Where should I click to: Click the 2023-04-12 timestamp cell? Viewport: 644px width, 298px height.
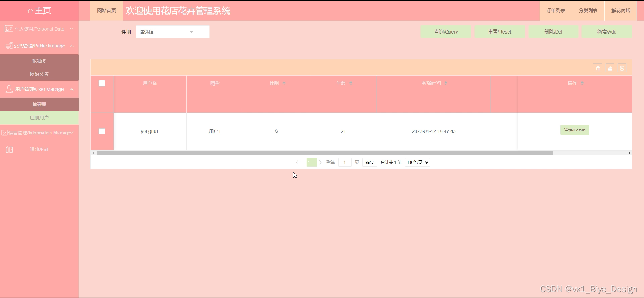click(x=434, y=131)
